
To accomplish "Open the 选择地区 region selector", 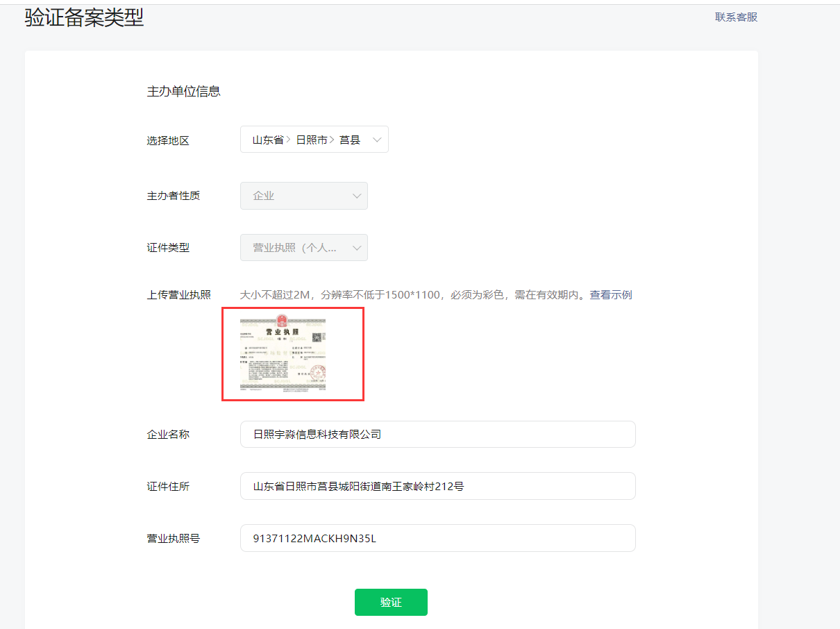I will click(x=314, y=140).
